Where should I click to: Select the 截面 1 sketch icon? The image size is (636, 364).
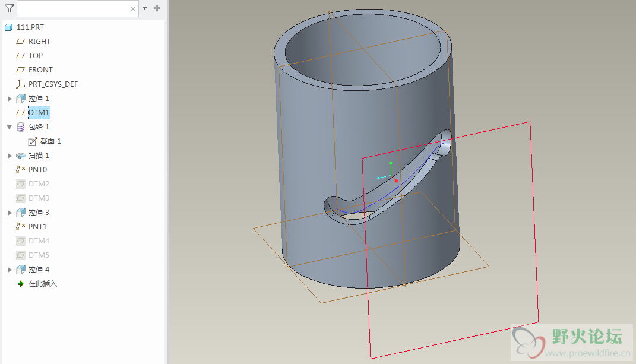(33, 141)
